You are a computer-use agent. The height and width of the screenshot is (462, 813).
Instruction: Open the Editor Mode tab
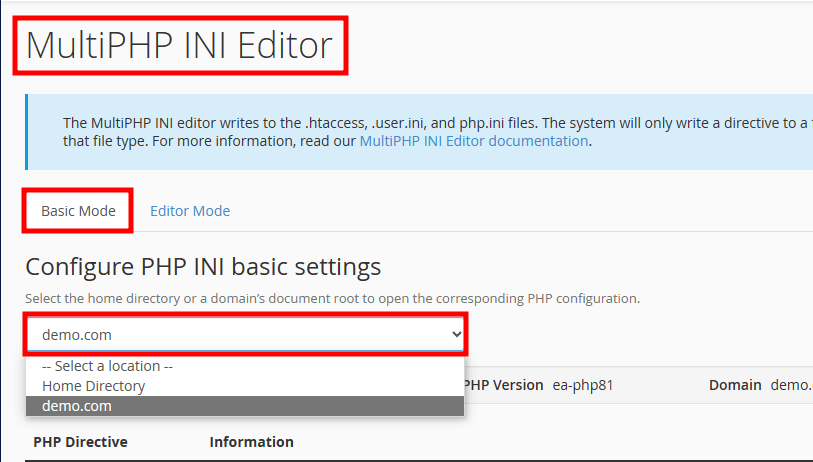click(190, 211)
